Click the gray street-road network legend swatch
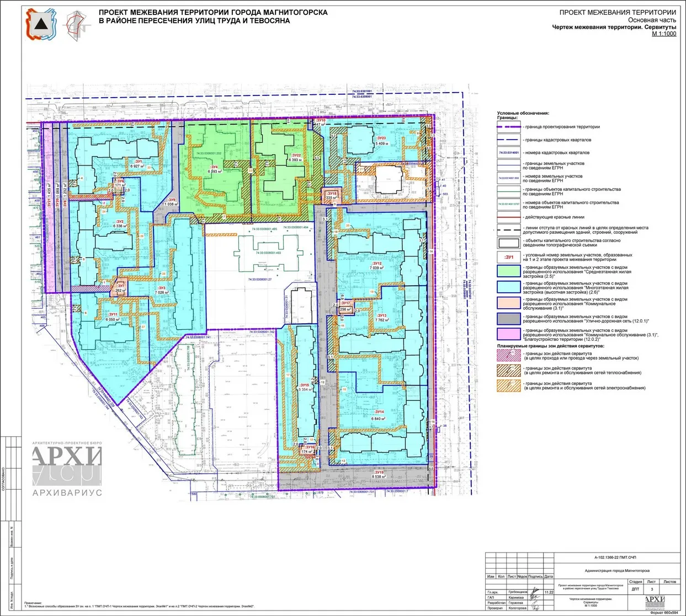686x616 pixels. point(509,319)
